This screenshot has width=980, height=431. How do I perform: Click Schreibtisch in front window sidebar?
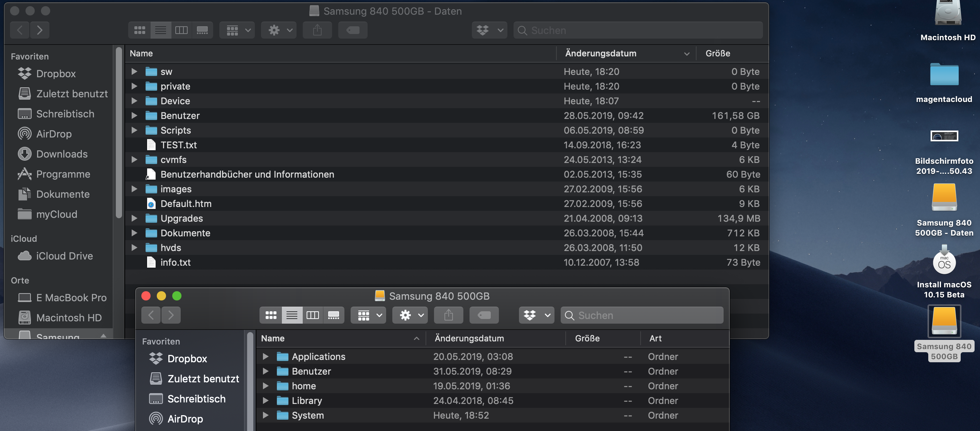coord(196,399)
